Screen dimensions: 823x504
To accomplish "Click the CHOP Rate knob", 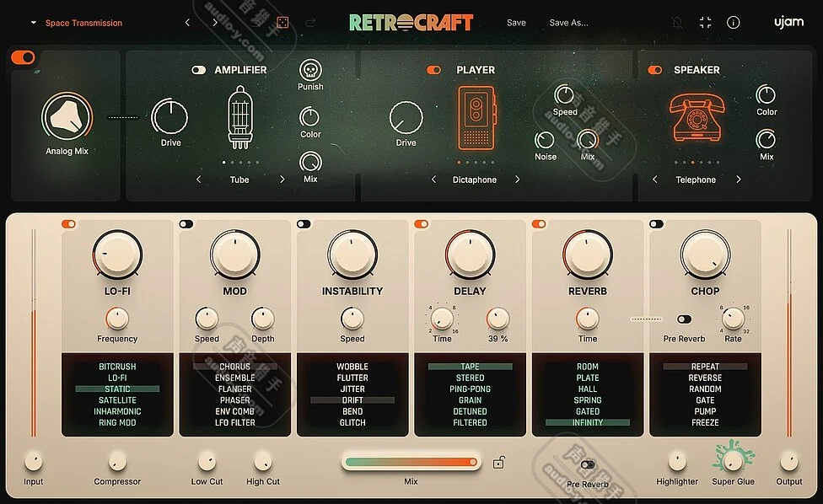I will [734, 318].
